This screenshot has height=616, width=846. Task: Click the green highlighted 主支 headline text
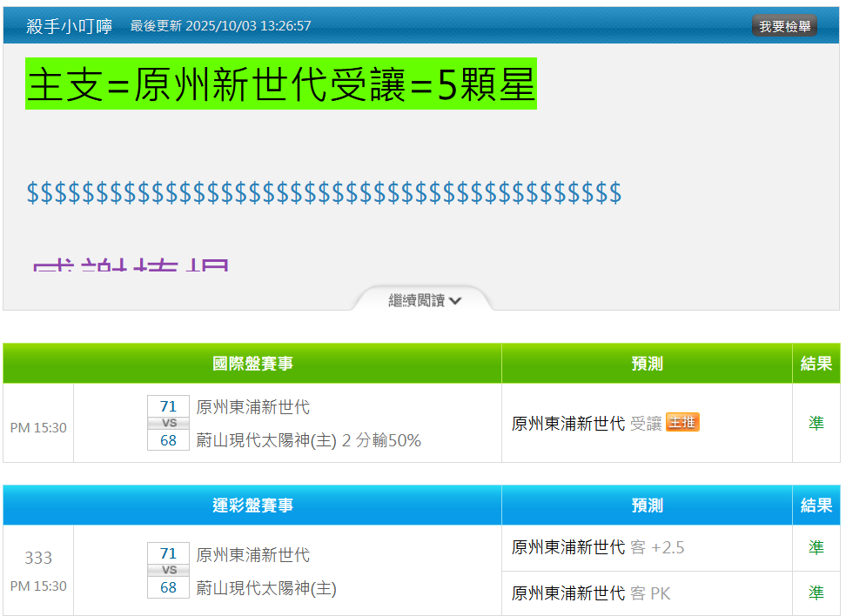tap(281, 84)
